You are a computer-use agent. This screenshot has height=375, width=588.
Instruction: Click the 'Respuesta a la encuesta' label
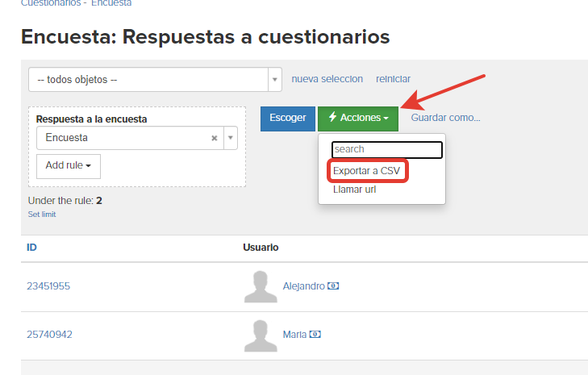point(91,119)
